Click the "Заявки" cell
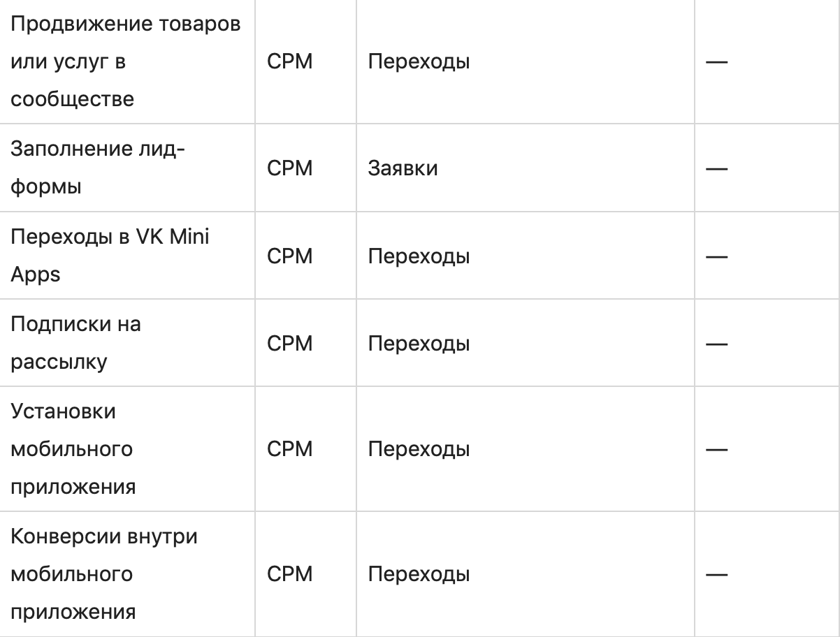The height and width of the screenshot is (637, 840). click(x=403, y=168)
